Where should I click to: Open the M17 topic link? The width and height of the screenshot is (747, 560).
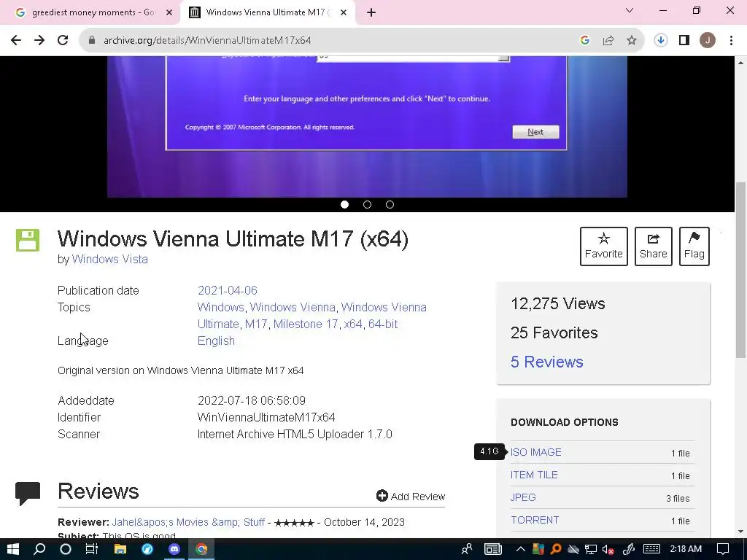(x=256, y=324)
